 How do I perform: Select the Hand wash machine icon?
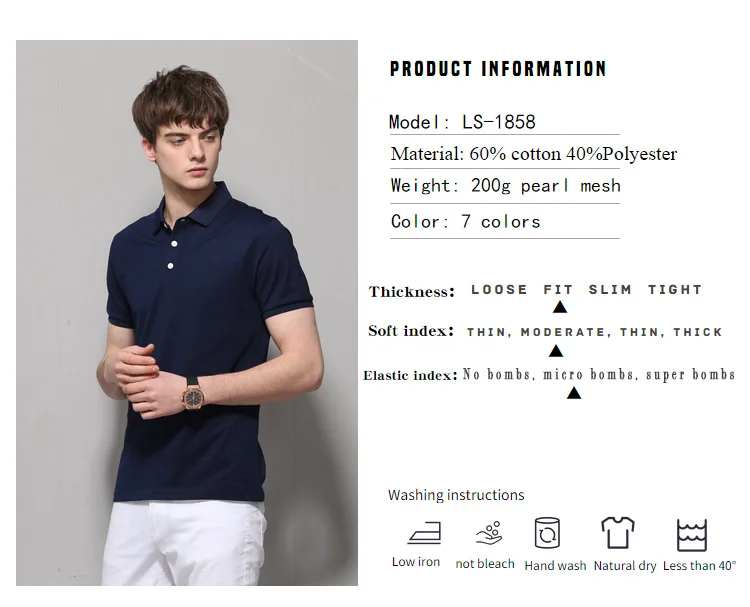pyautogui.click(x=547, y=533)
